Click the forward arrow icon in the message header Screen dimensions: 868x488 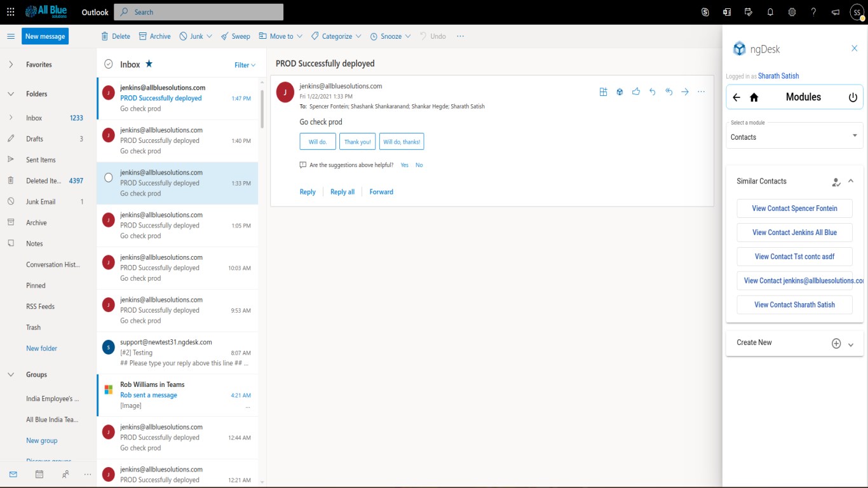[x=685, y=91]
